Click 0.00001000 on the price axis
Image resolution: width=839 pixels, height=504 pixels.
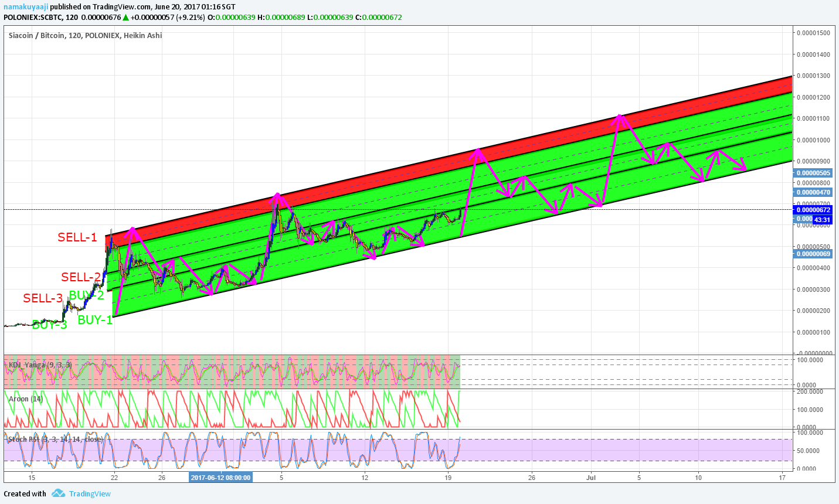[813, 140]
